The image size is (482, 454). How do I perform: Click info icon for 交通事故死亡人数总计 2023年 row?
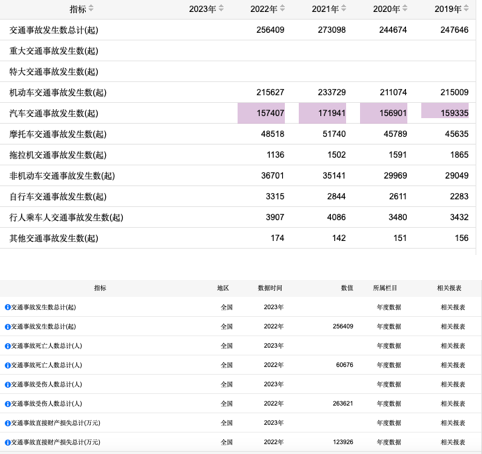coord(8,346)
